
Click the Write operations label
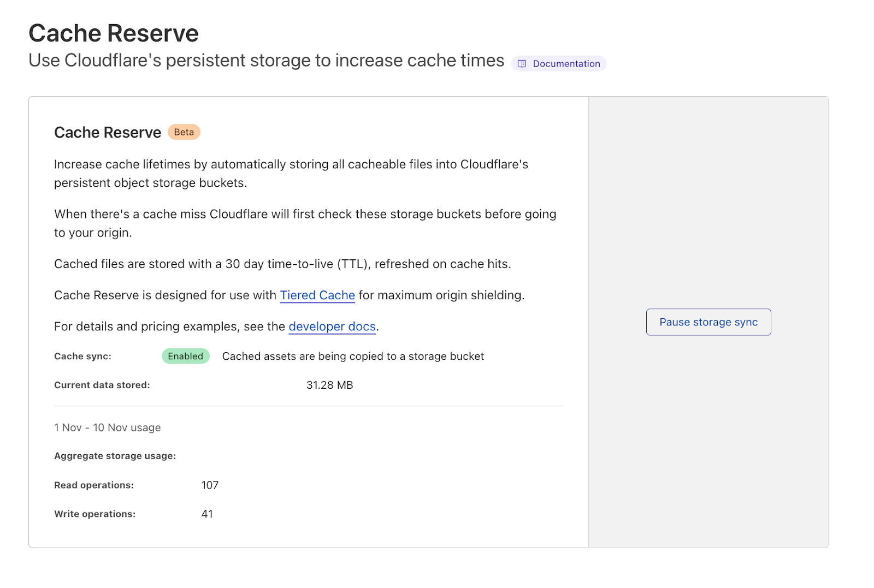click(95, 514)
